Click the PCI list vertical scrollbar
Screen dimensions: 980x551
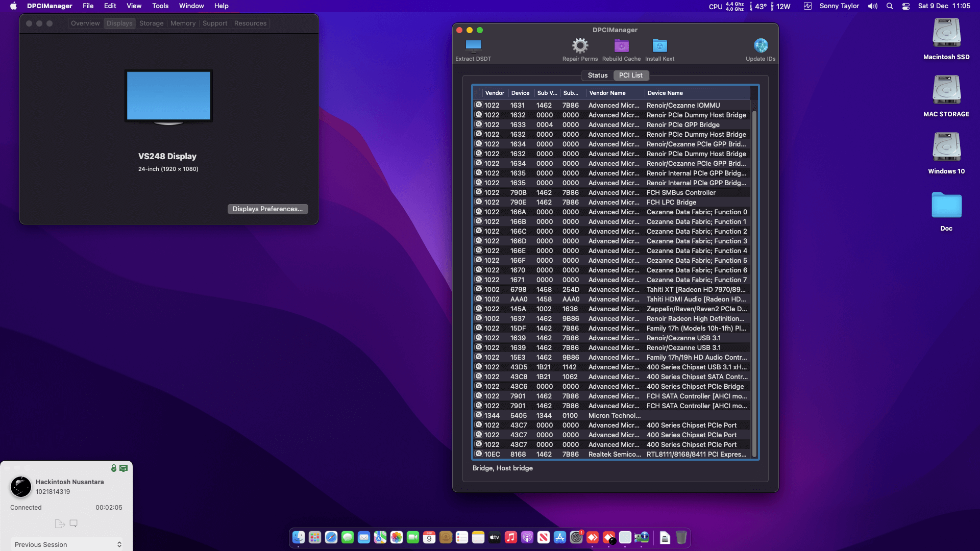point(754,281)
